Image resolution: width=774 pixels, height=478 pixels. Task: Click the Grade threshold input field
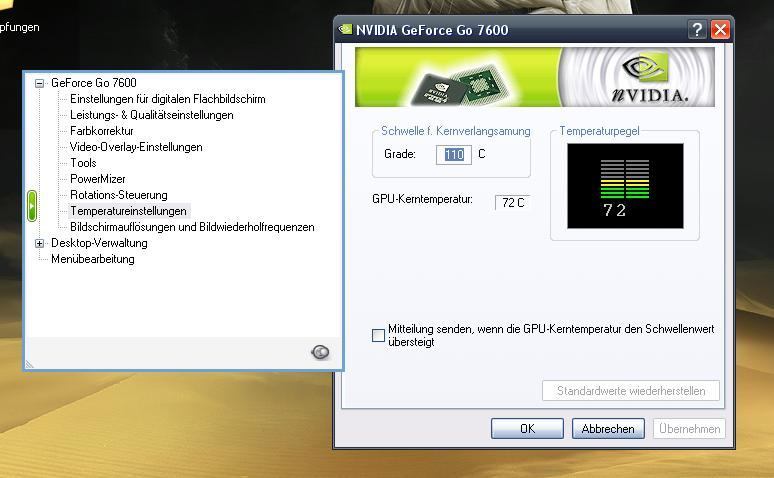click(x=454, y=155)
